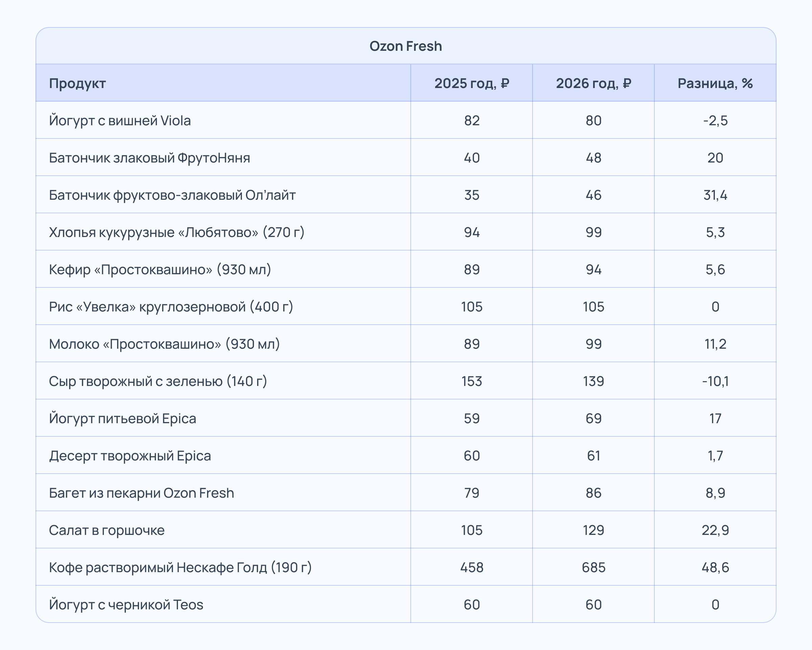Click the Ozon Fresh table title
Screen dimensions: 812x650
click(x=406, y=46)
